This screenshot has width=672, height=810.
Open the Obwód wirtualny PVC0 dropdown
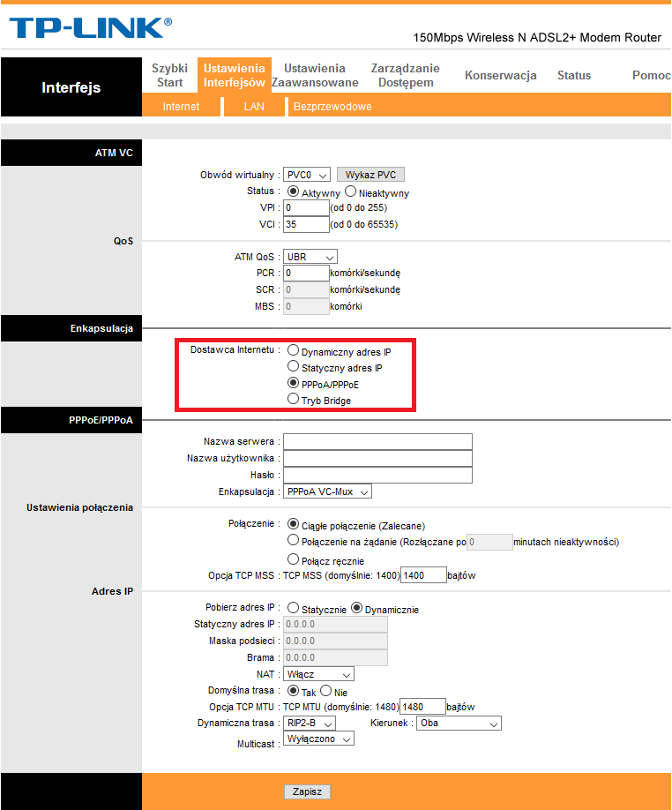coord(307,175)
